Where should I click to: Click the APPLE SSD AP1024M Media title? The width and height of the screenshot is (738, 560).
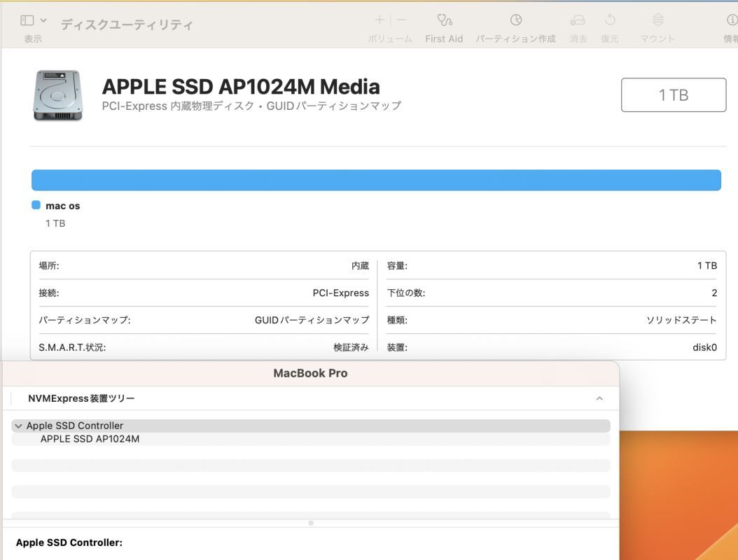(241, 85)
